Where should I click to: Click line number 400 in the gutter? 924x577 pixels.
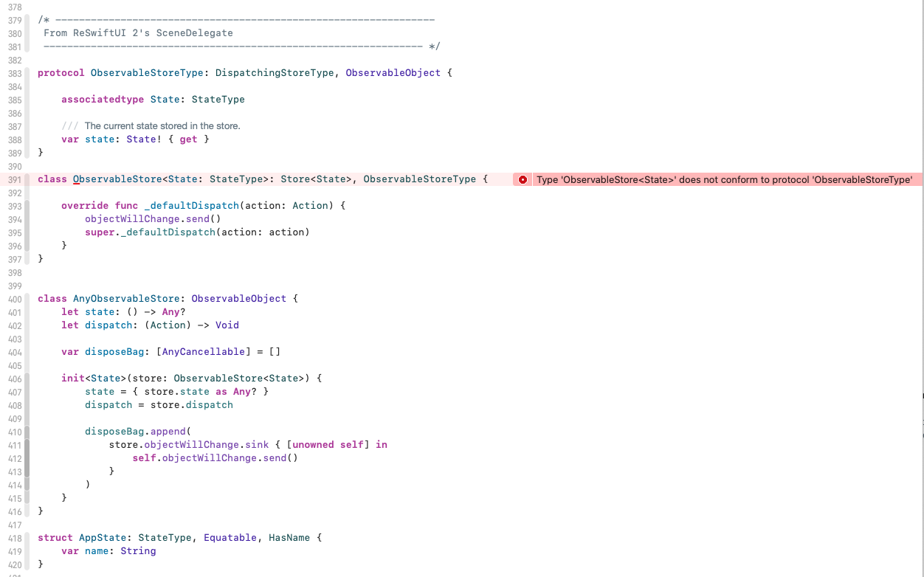pos(15,299)
